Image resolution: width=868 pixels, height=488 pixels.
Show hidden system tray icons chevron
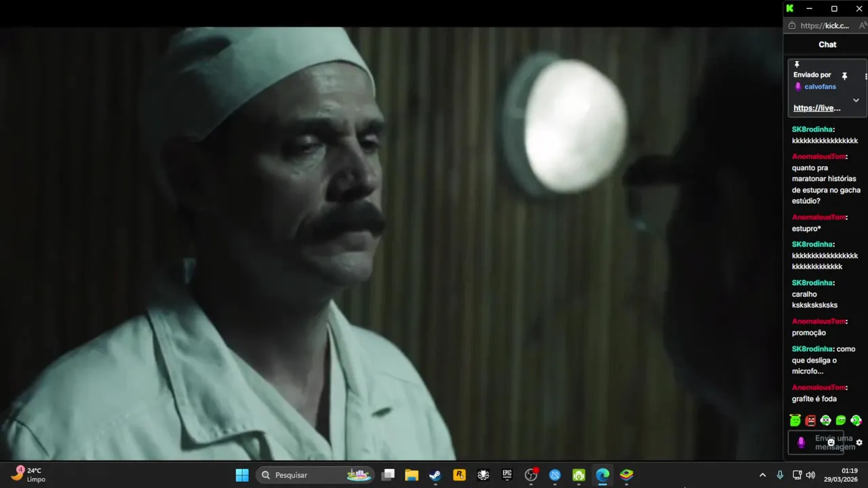(762, 475)
